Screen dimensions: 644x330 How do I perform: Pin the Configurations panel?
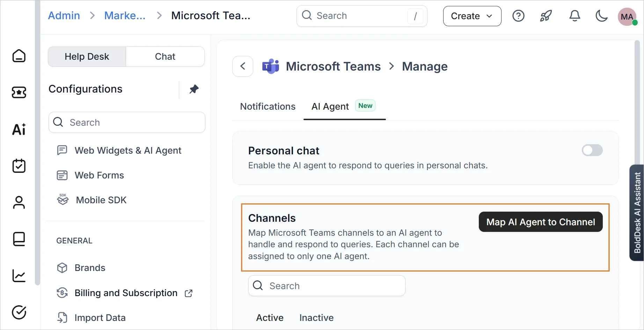pyautogui.click(x=194, y=89)
